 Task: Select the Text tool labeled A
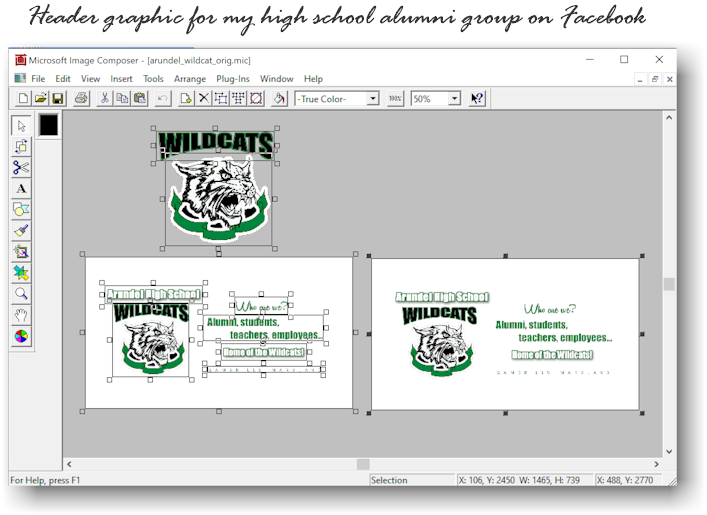tap(21, 189)
